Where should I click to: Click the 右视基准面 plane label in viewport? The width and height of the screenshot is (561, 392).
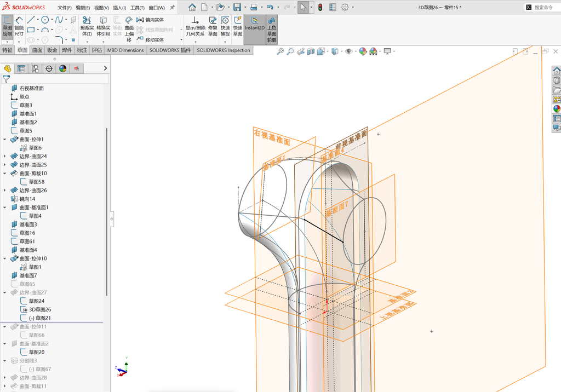272,137
